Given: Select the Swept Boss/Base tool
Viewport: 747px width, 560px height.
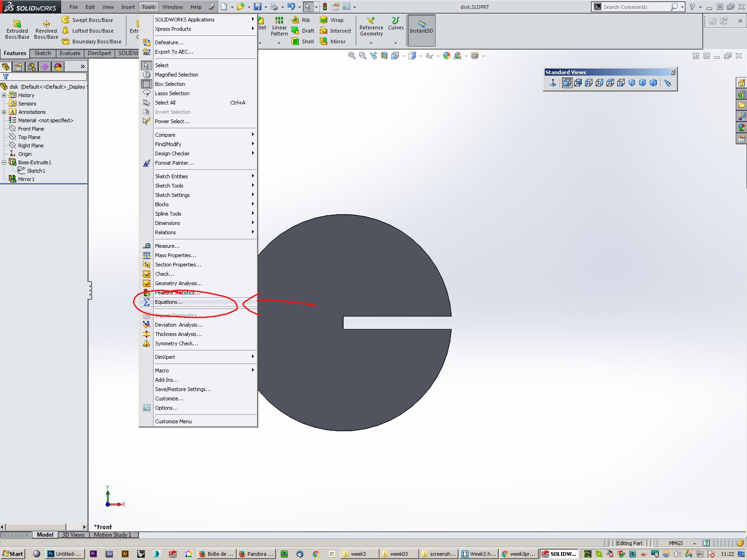Looking at the screenshot, I should (x=88, y=20).
